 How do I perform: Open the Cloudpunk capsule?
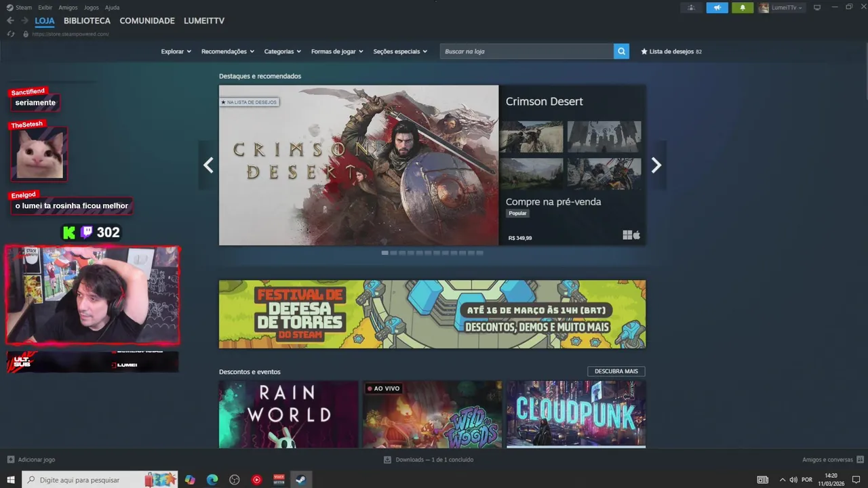click(x=576, y=414)
